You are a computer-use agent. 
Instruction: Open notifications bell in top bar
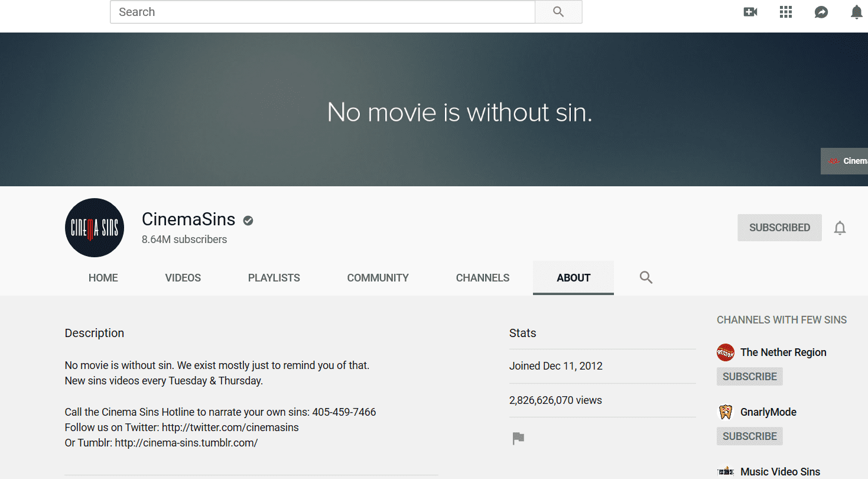pyautogui.click(x=857, y=12)
